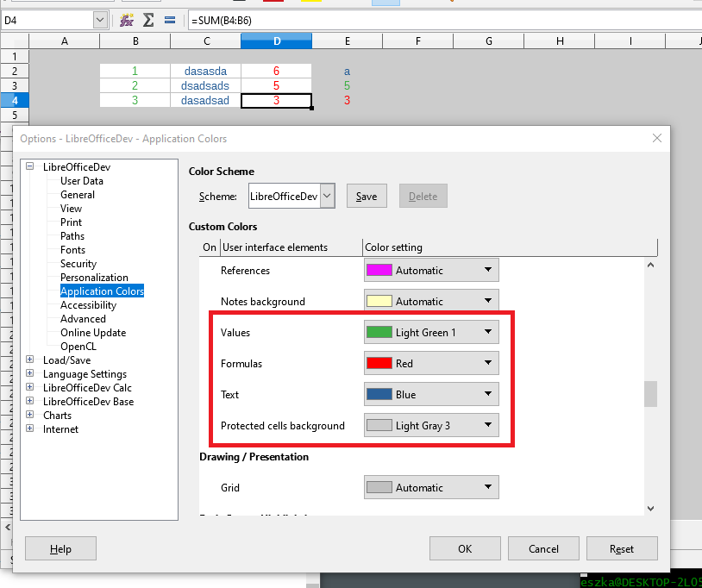Save the current color scheme

pyautogui.click(x=367, y=196)
